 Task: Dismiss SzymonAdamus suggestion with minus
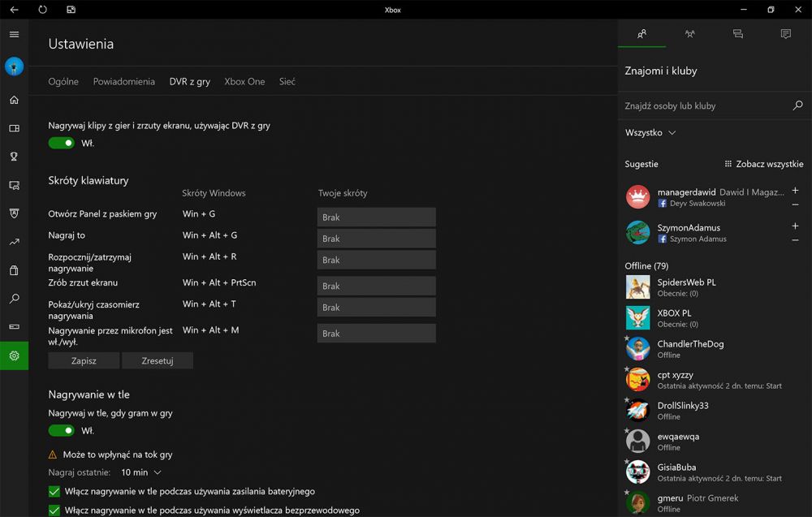(x=795, y=241)
